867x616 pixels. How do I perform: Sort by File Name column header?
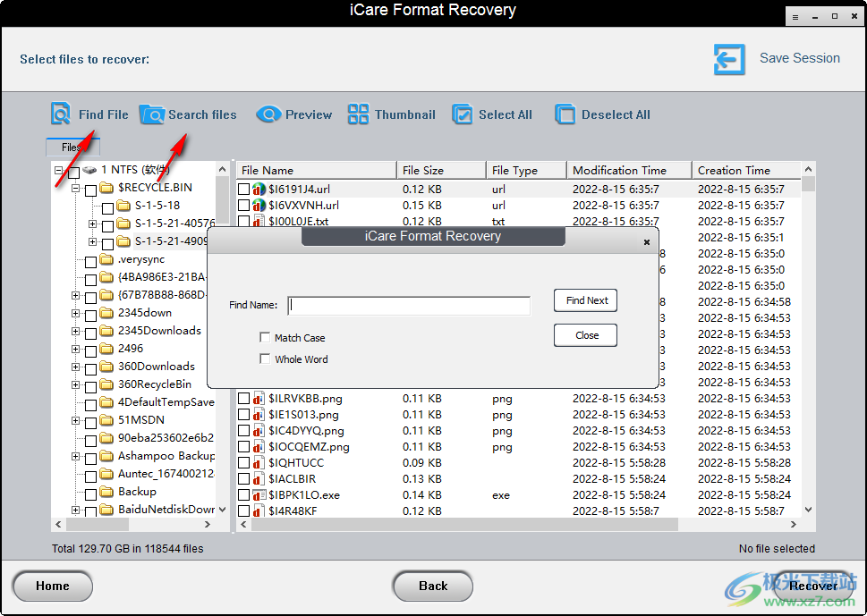(316, 170)
